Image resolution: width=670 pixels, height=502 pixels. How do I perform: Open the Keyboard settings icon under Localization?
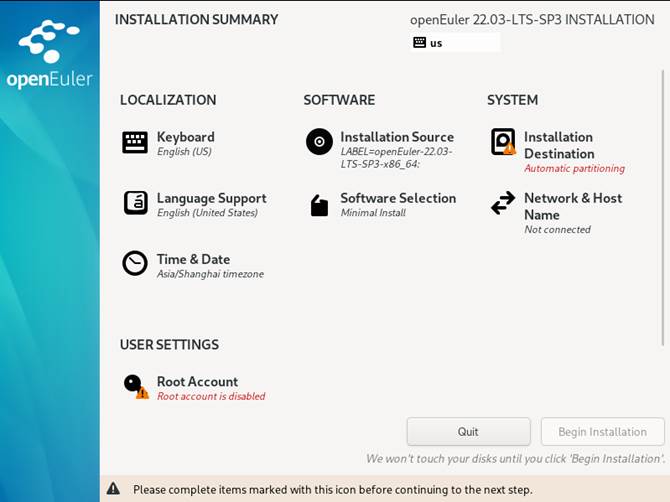[x=135, y=143]
